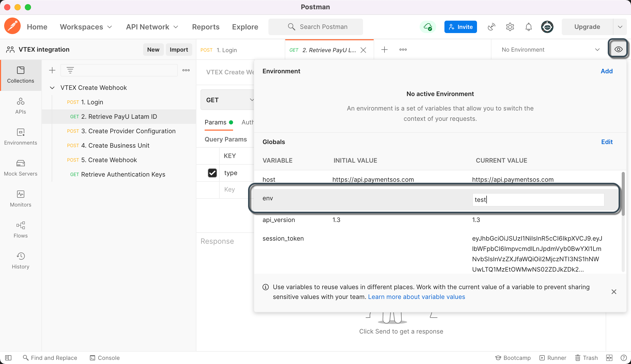Open the Collections sidebar panel

[21, 75]
